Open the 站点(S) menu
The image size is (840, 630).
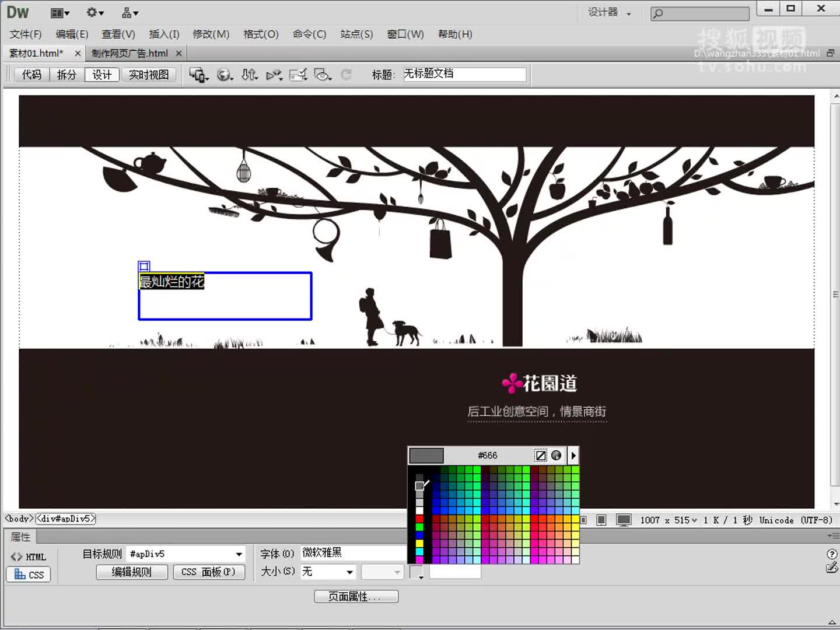(x=356, y=34)
